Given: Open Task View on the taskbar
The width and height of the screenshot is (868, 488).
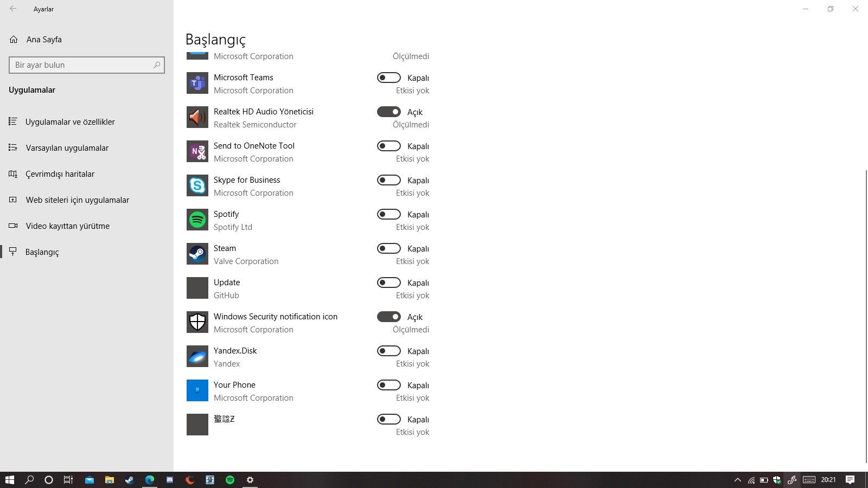Looking at the screenshot, I should [x=68, y=480].
